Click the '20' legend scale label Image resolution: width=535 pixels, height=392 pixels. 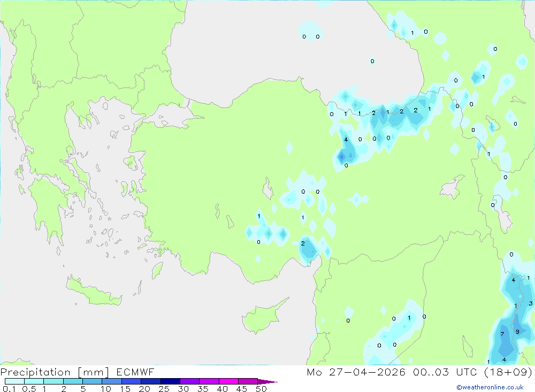pyautogui.click(x=144, y=389)
